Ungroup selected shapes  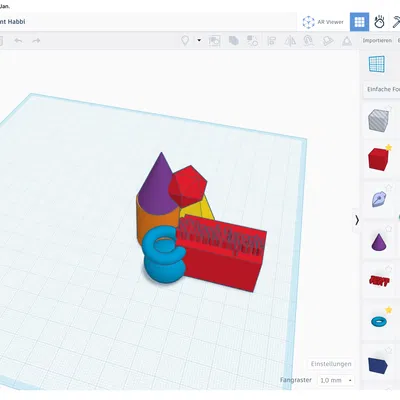[252, 41]
